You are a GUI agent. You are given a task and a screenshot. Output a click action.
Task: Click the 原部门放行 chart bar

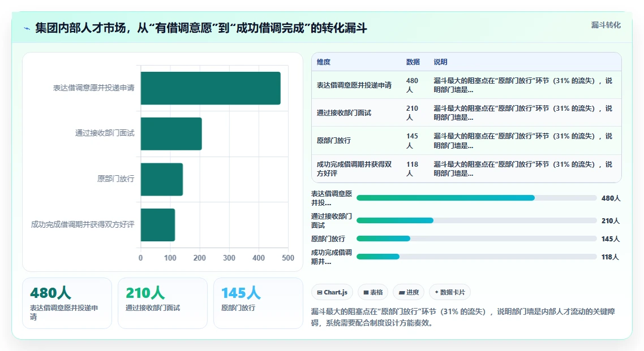(x=162, y=179)
